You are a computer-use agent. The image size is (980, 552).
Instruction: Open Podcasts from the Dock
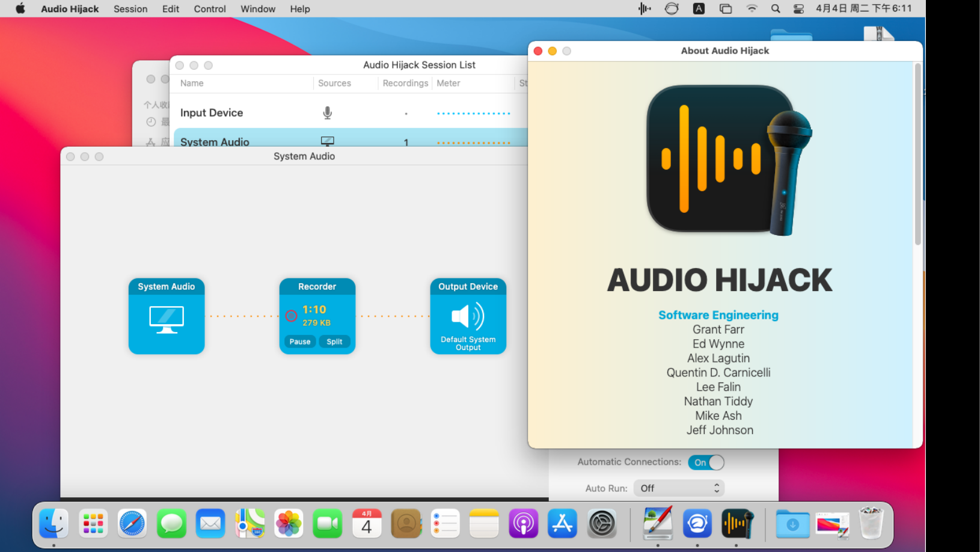tap(524, 524)
